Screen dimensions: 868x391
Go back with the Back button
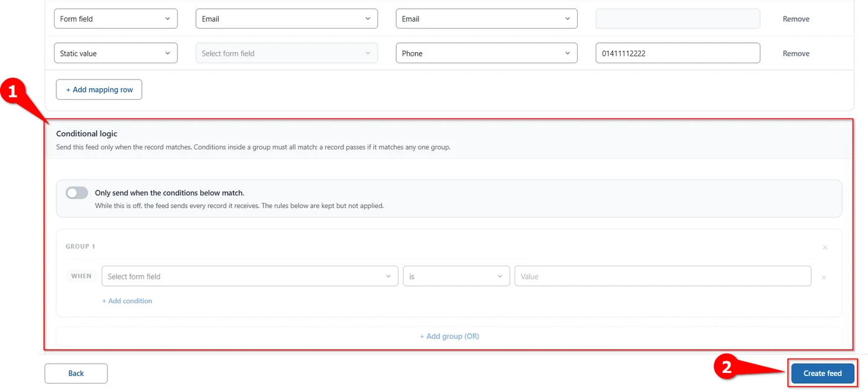click(x=76, y=373)
